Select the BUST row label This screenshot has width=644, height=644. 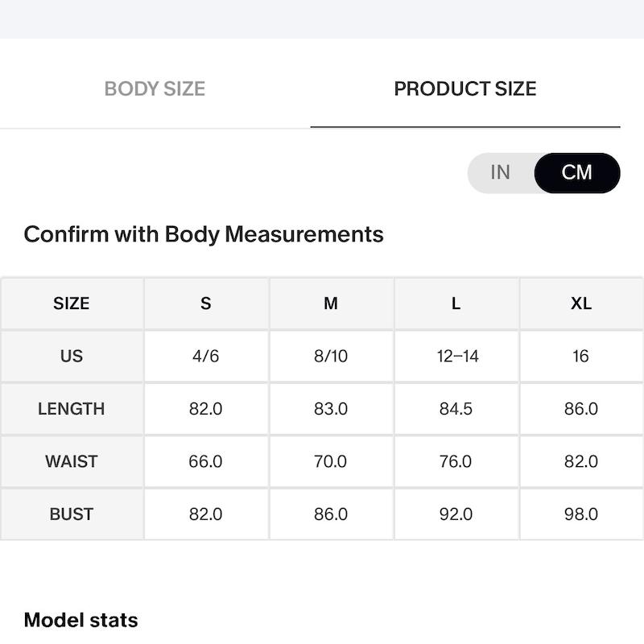[72, 514]
